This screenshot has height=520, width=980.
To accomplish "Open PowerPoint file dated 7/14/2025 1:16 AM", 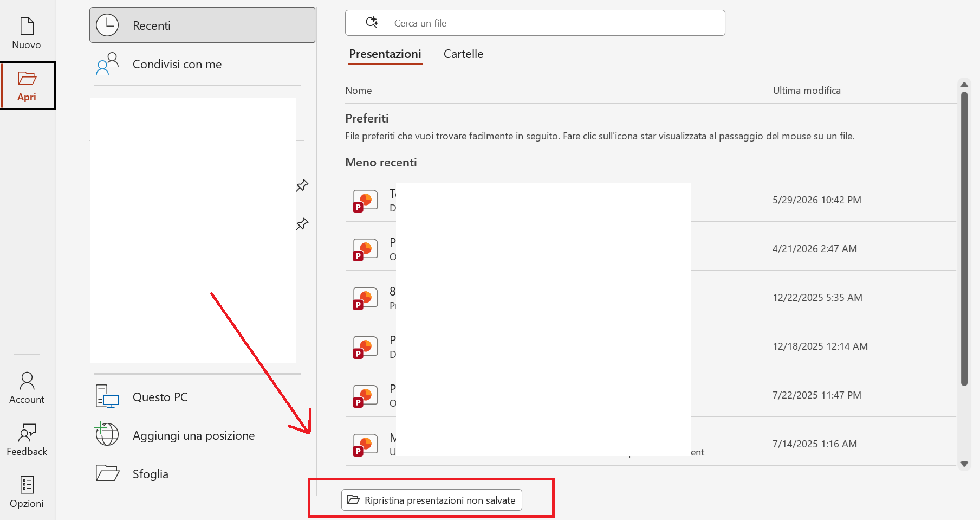I will click(651, 444).
